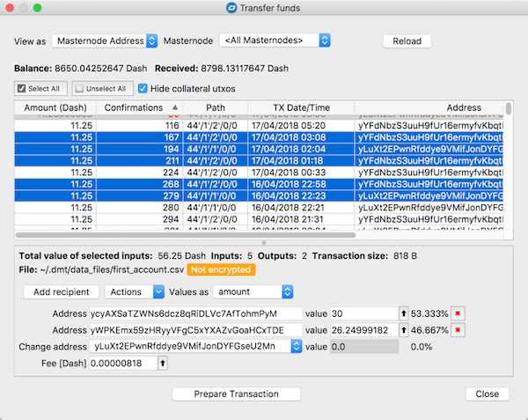Click the second recipient Address input field
The height and width of the screenshot is (420, 528).
pos(196,330)
